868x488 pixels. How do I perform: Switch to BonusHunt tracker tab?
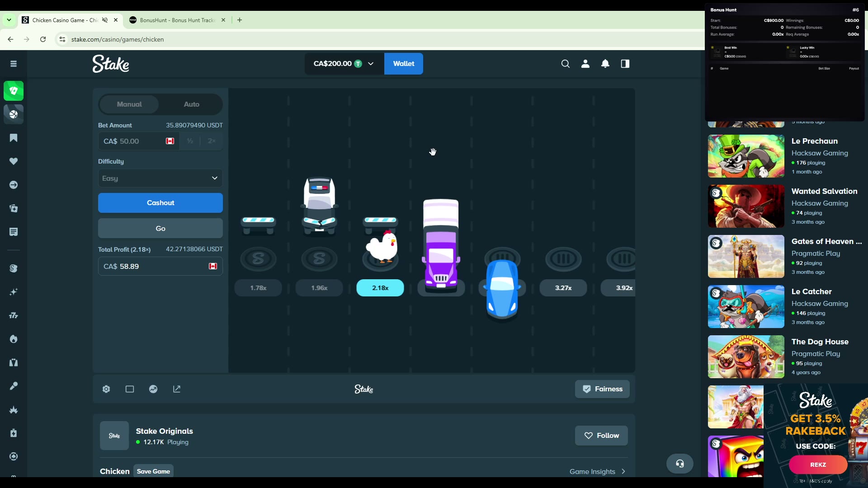177,20
